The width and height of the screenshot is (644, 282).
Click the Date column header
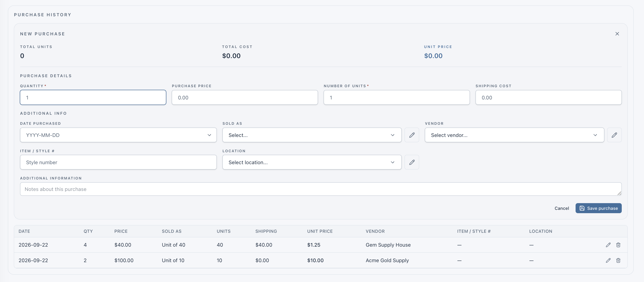24,231
